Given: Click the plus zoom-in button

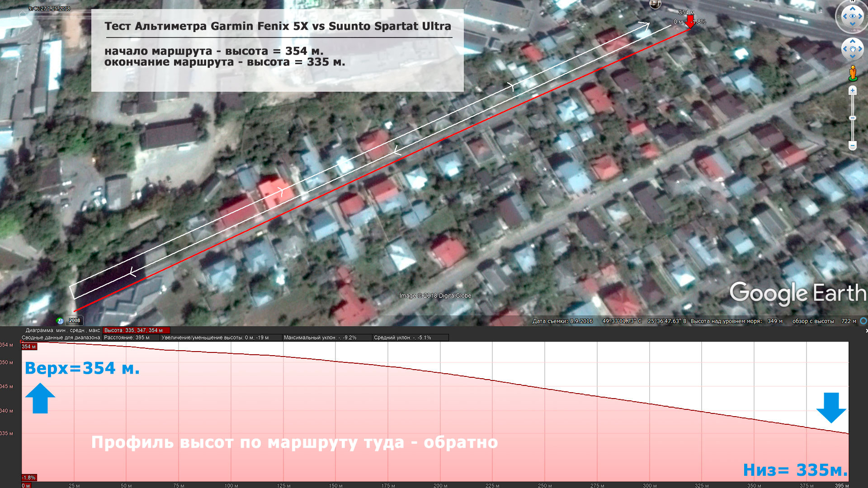Looking at the screenshot, I should tap(853, 91).
